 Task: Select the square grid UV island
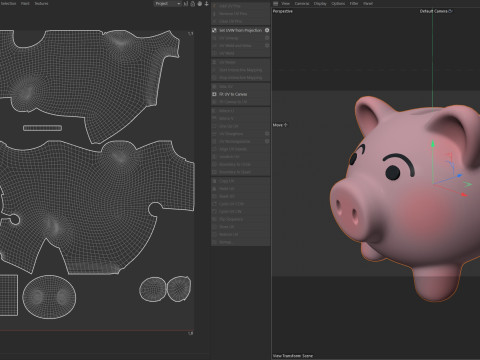point(9,295)
